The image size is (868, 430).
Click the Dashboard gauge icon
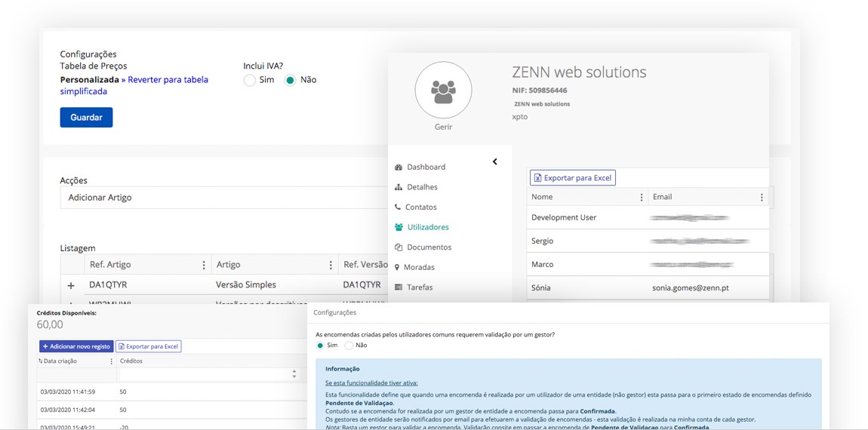[399, 167]
